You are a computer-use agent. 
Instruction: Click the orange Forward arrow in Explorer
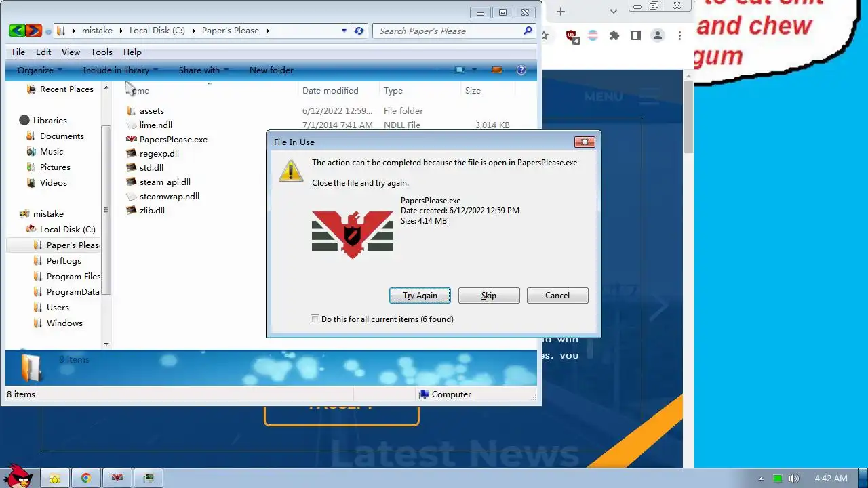pyautogui.click(x=34, y=30)
